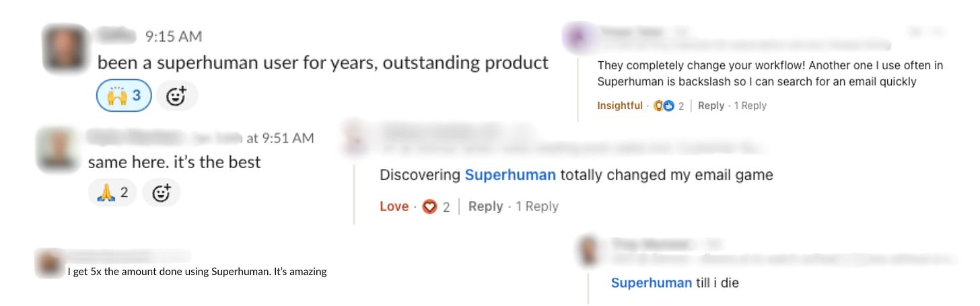Toggle the praying hands reaction showing 2
980x306 pixels.
tap(112, 193)
